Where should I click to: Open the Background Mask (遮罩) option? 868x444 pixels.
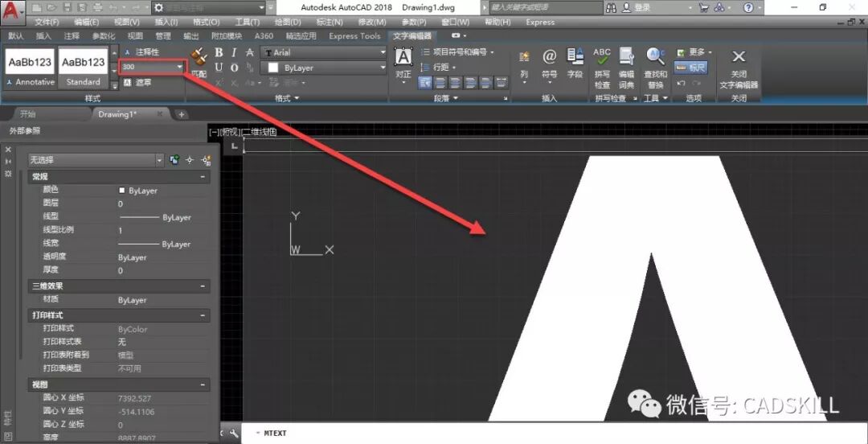[137, 83]
